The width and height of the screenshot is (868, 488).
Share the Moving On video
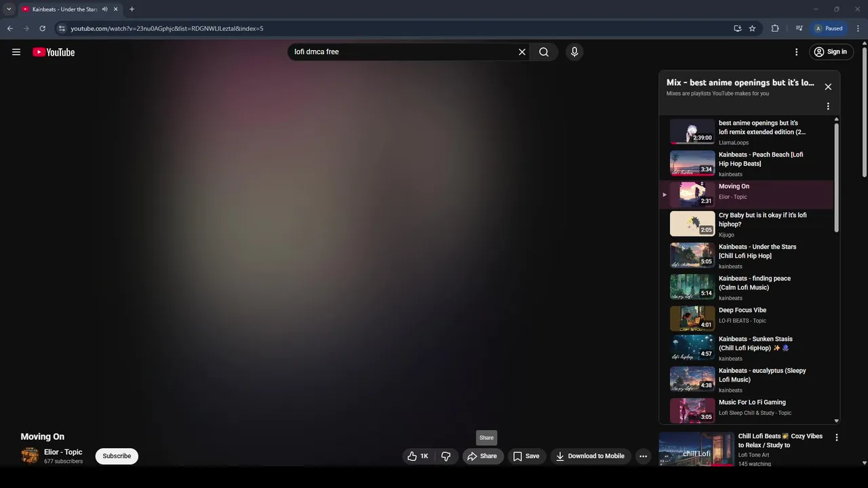pyautogui.click(x=483, y=456)
